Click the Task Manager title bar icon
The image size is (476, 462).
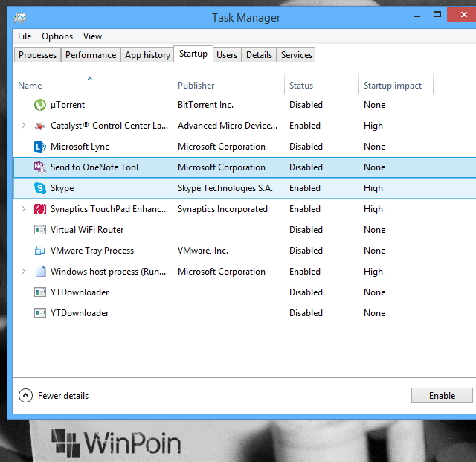(20, 18)
